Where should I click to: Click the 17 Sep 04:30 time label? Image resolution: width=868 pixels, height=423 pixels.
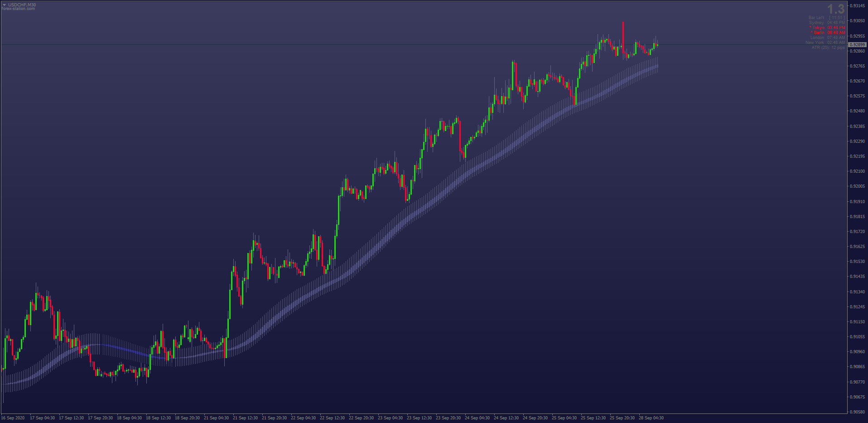[43, 418]
